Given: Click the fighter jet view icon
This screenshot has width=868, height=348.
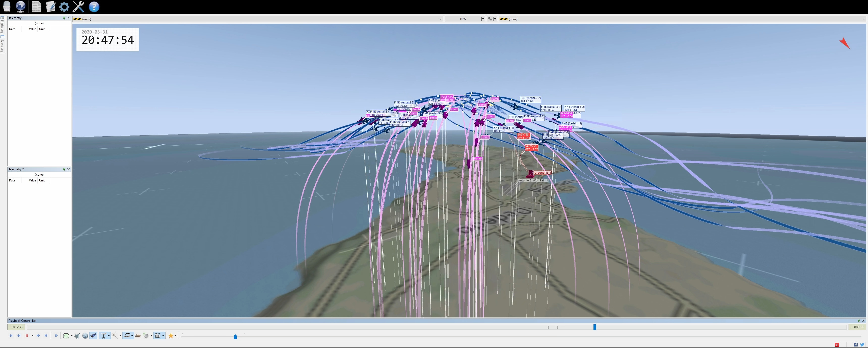Looking at the screenshot, I should click(x=77, y=336).
